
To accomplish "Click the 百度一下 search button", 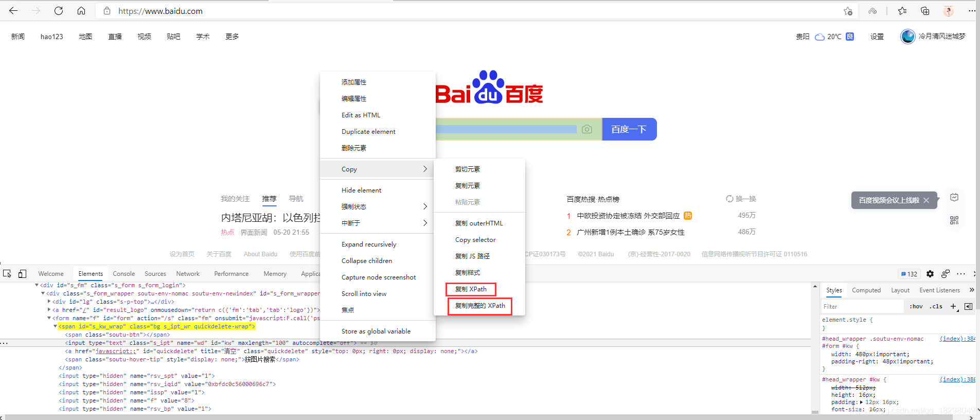I will point(629,129).
